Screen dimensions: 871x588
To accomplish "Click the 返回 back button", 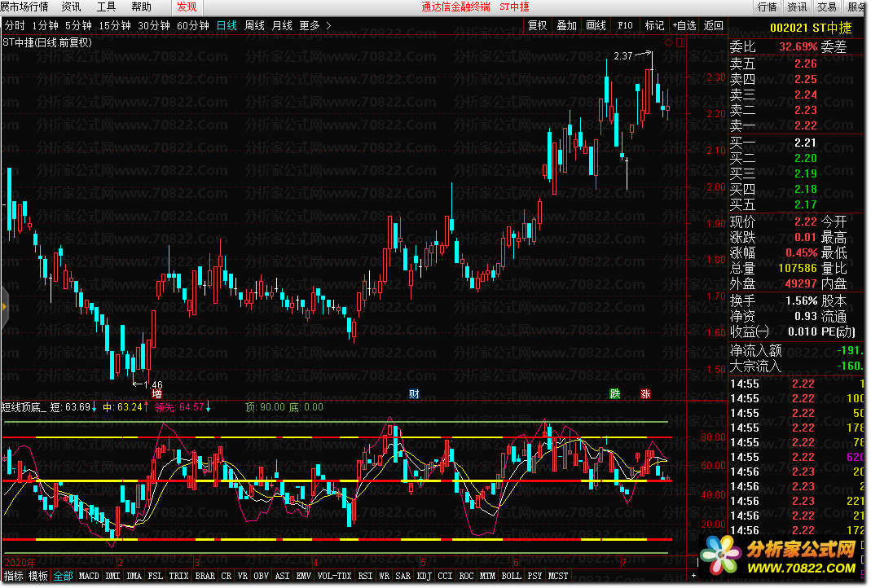I will point(713,25).
